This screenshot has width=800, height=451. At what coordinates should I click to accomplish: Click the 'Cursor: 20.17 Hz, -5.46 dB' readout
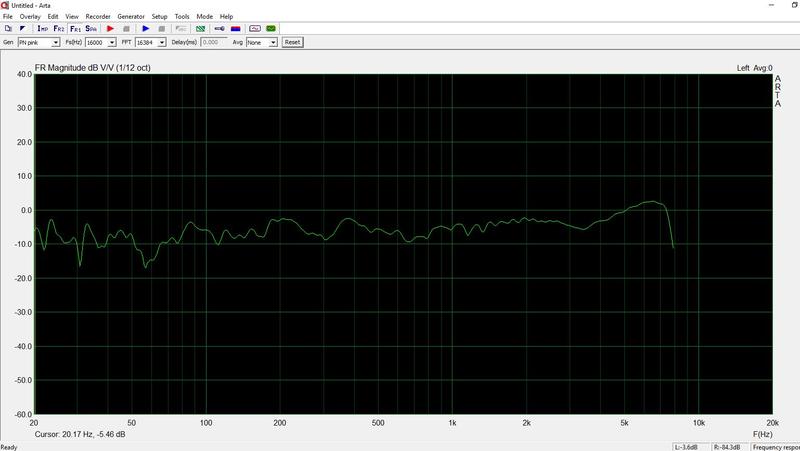80,434
